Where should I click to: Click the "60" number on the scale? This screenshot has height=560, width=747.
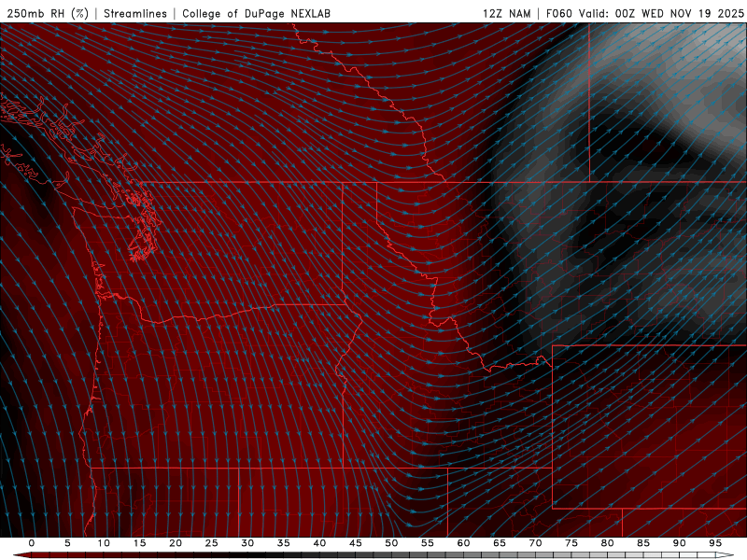point(463,543)
